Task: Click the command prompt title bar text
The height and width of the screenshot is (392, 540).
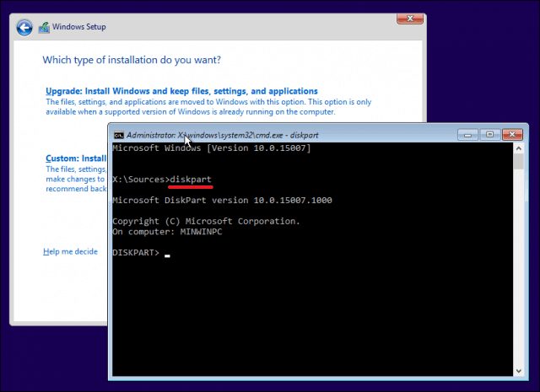Action: click(223, 135)
